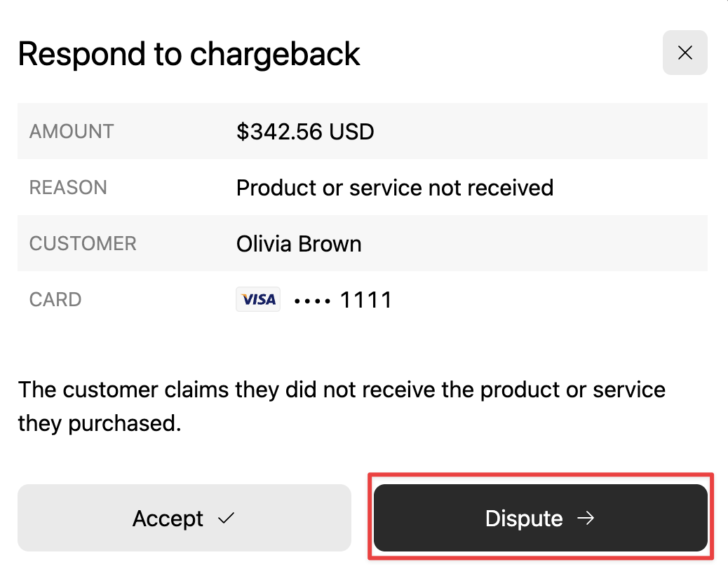728x569 pixels.
Task: Select the CARD row label
Action: (55, 300)
